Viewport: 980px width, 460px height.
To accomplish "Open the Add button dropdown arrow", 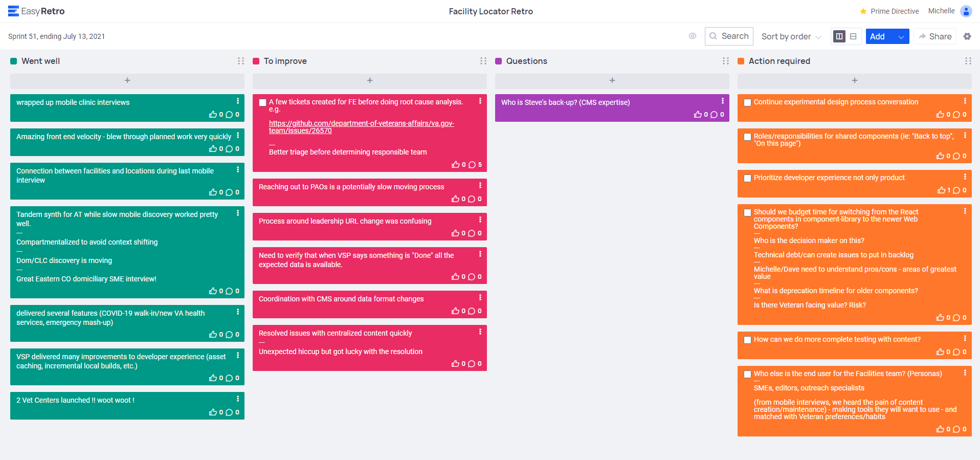I will (901, 37).
